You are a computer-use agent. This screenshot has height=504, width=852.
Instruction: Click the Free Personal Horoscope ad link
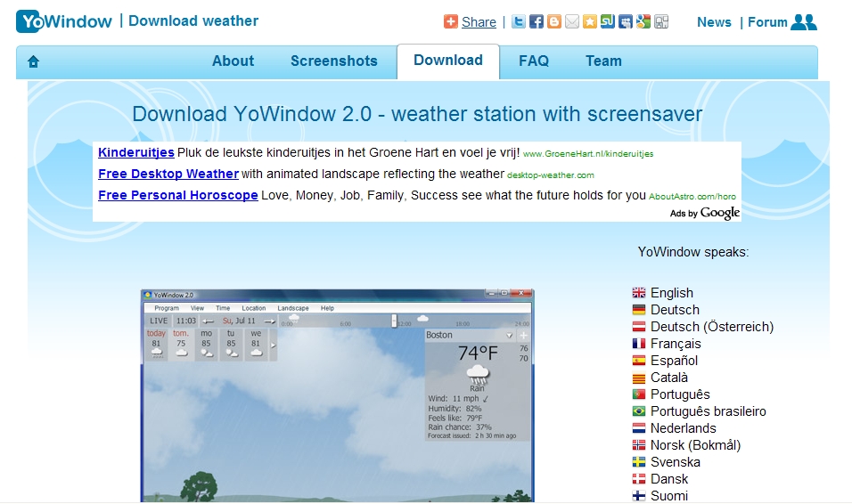tap(177, 195)
